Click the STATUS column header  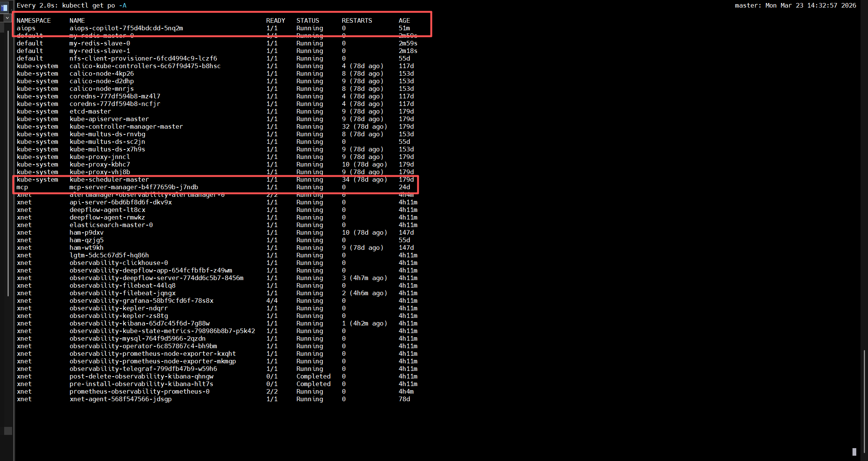pyautogui.click(x=307, y=20)
